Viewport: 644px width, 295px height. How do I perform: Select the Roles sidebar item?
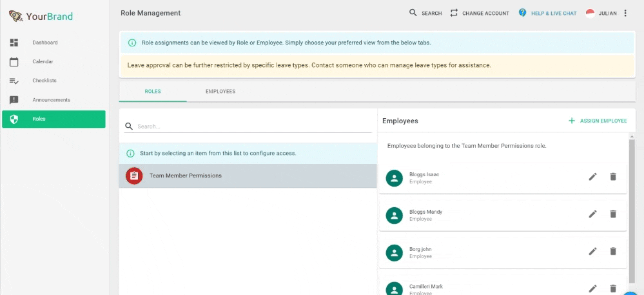point(54,119)
